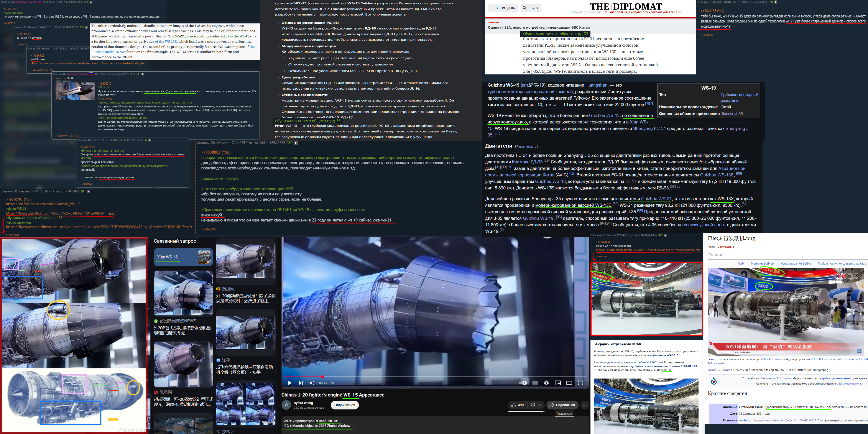Click The Diplomat logo
Viewport: 868px width, 434px height.
[626, 7]
